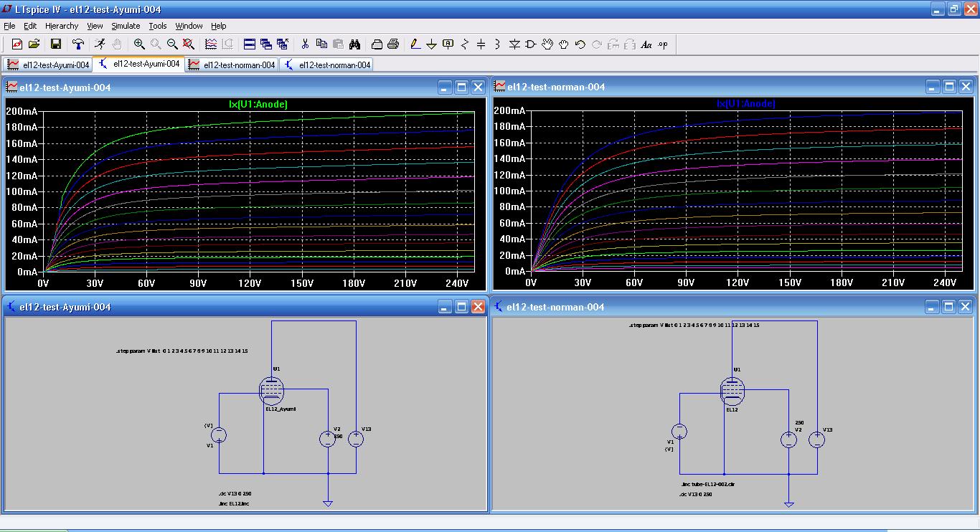Open the Simulate menu
The image size is (980, 532).
pyautogui.click(x=126, y=26)
